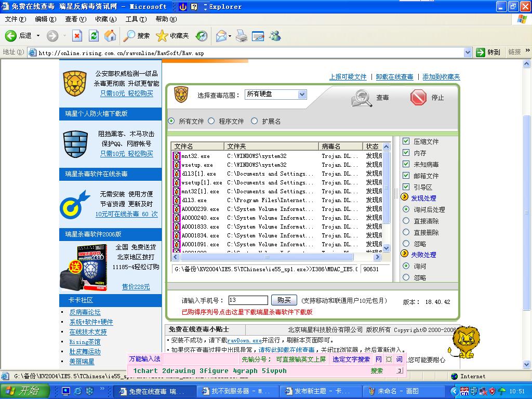Click the blue target arrow icon
The width and height of the screenshot is (532, 399).
point(74,205)
